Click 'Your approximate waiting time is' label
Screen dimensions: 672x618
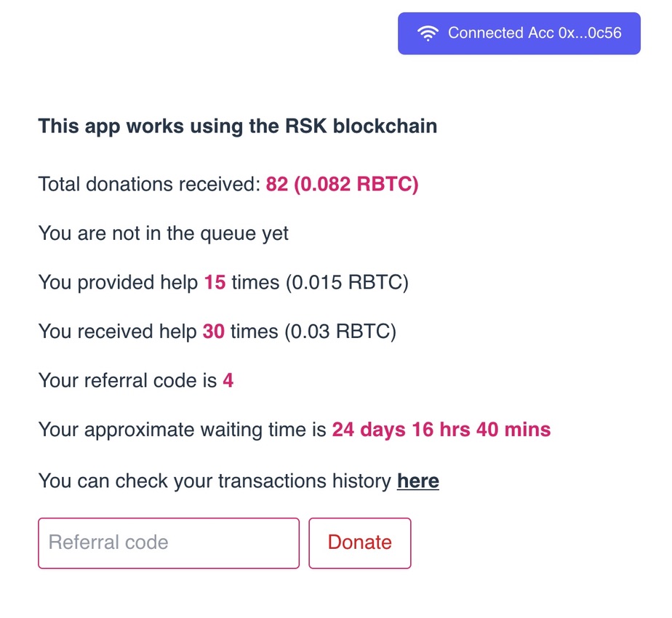(182, 430)
